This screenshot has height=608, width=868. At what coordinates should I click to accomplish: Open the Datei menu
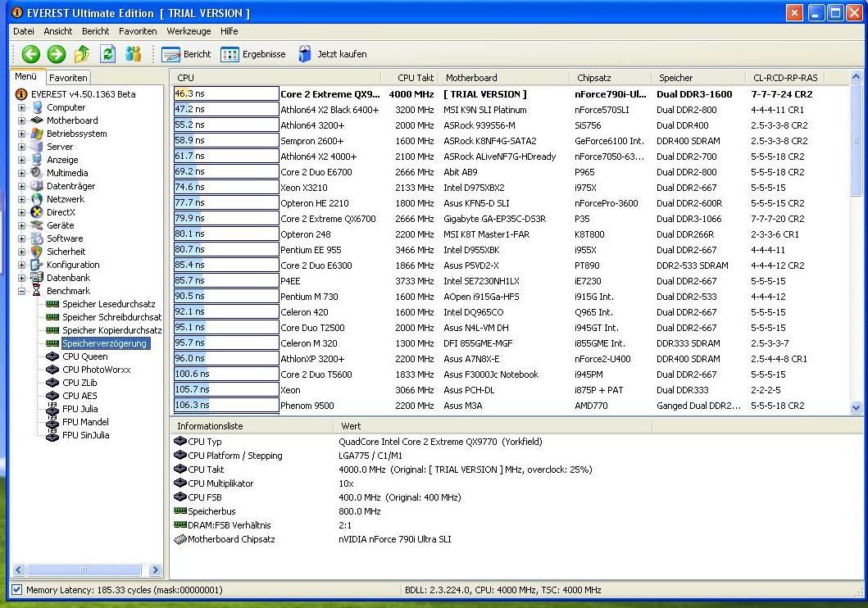23,31
